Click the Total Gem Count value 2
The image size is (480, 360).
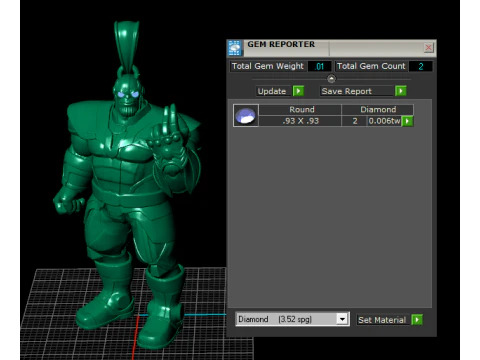421,66
